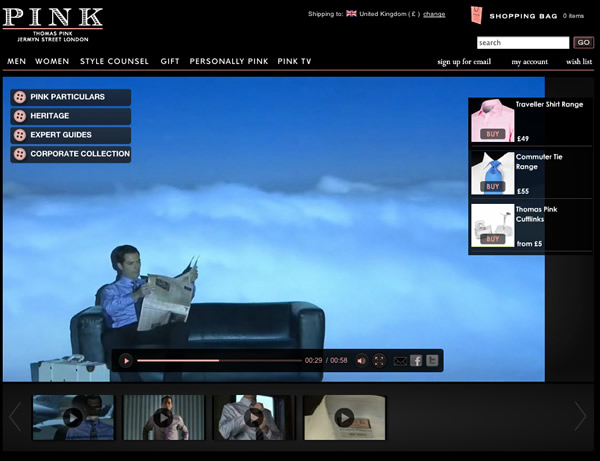600x461 pixels.
Task: Buy the Commuter Tie Range
Action: click(x=492, y=187)
